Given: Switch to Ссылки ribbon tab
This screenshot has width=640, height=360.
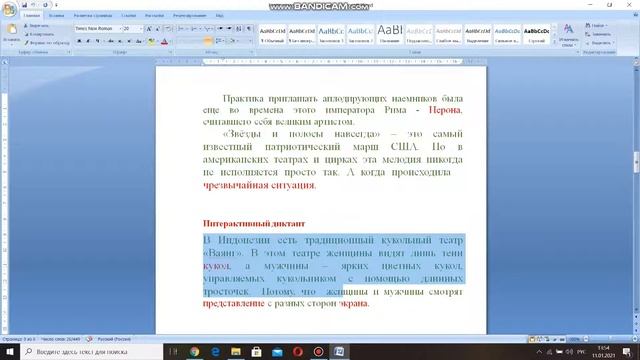Looking at the screenshot, I should (128, 16).
